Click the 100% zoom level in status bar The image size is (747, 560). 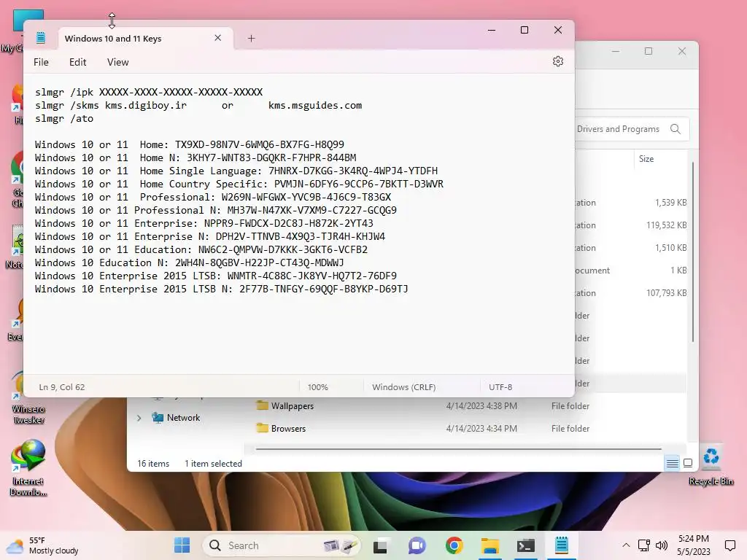tap(318, 387)
